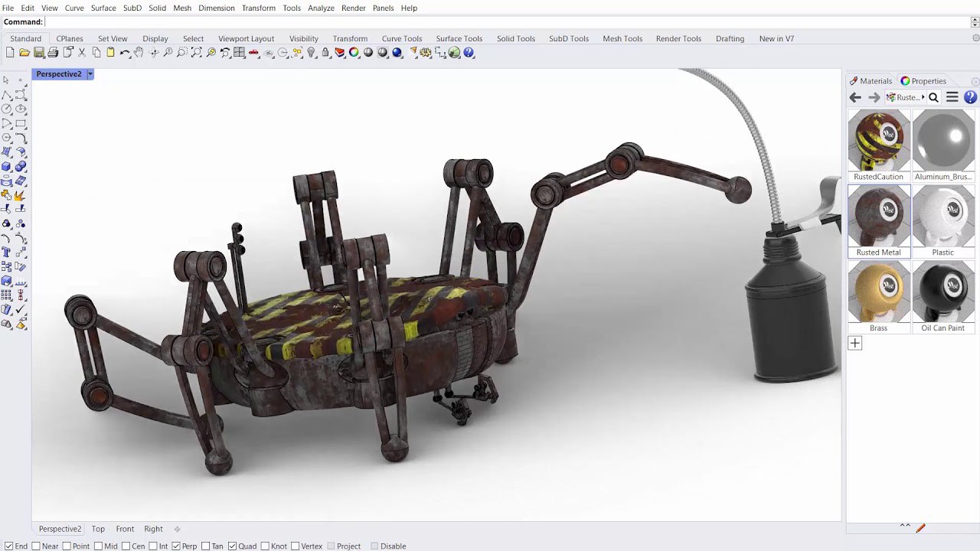Screen dimensions: 980x551
Task: Click the Undo arrow icon
Action: 124,53
